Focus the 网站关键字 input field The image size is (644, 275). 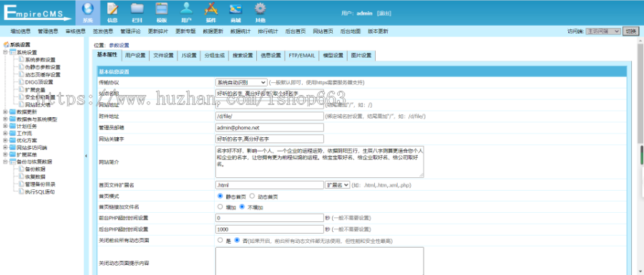click(270, 139)
